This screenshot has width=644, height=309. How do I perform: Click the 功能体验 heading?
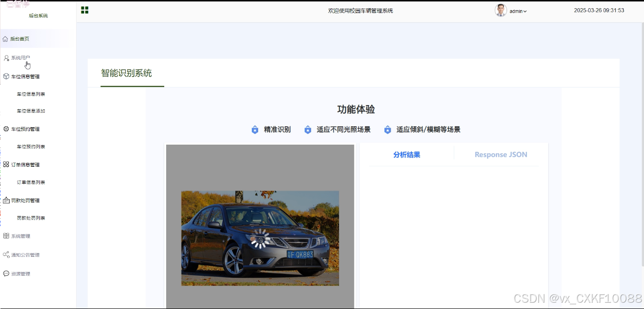[356, 109]
